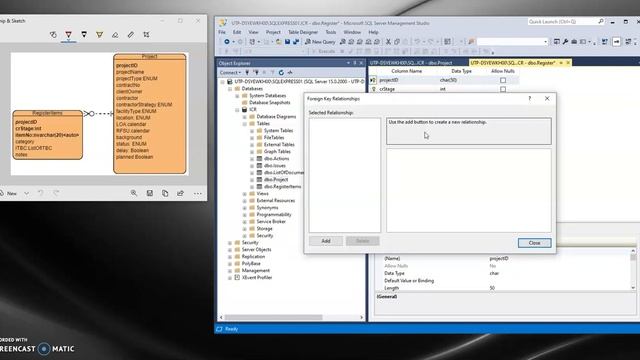Screen dimensions: 640x360
Task: Open the toolbar database combo box
Action: 512,42
